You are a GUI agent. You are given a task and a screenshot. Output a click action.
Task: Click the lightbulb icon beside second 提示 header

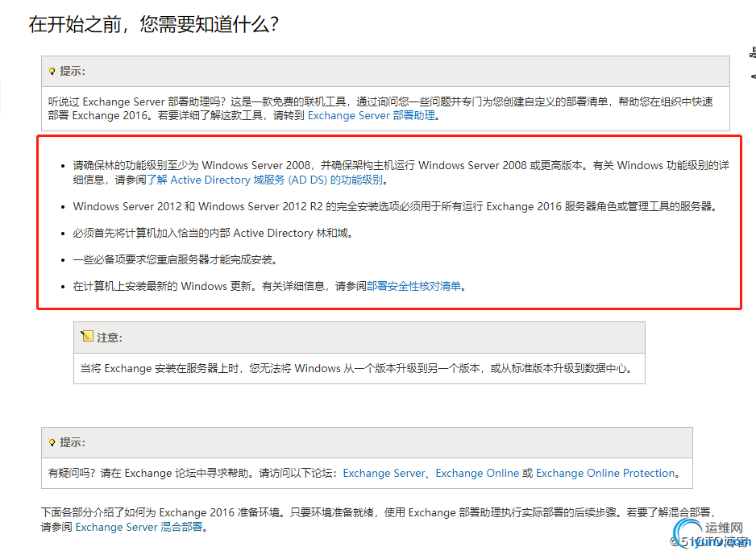(x=52, y=442)
